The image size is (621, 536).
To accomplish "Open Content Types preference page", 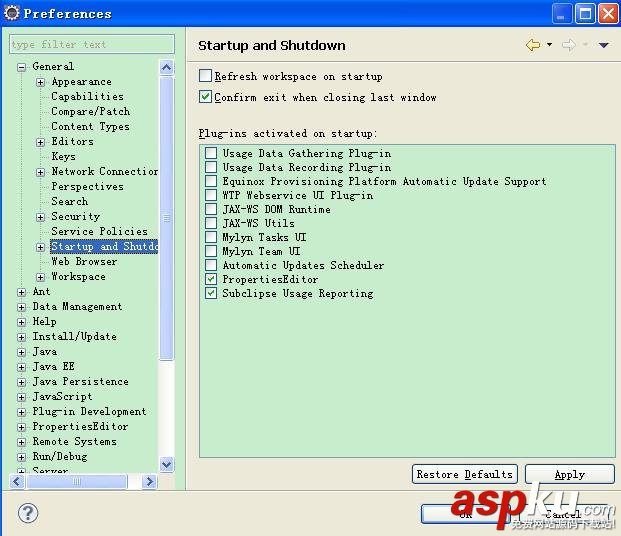I will tap(90, 126).
